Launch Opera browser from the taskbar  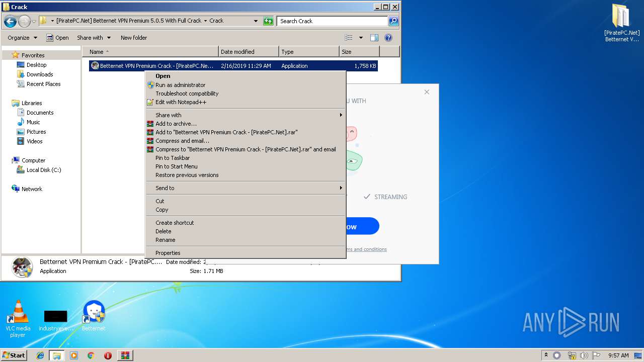coord(108,355)
